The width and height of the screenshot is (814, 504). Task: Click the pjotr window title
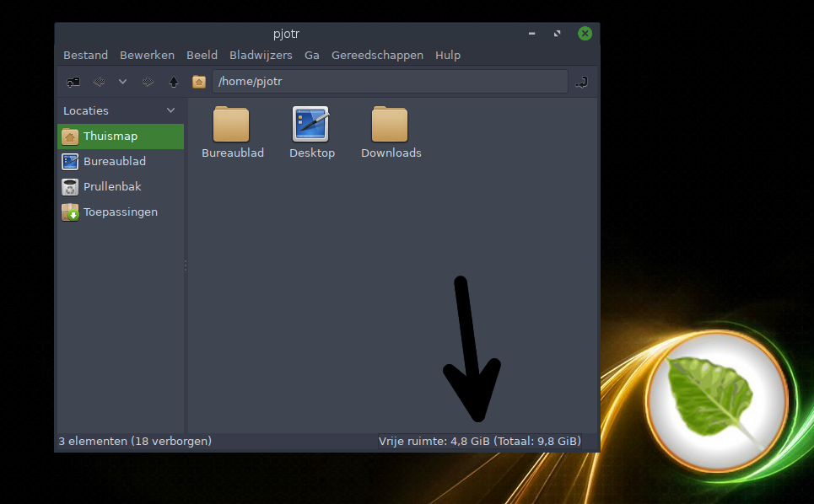(x=286, y=35)
